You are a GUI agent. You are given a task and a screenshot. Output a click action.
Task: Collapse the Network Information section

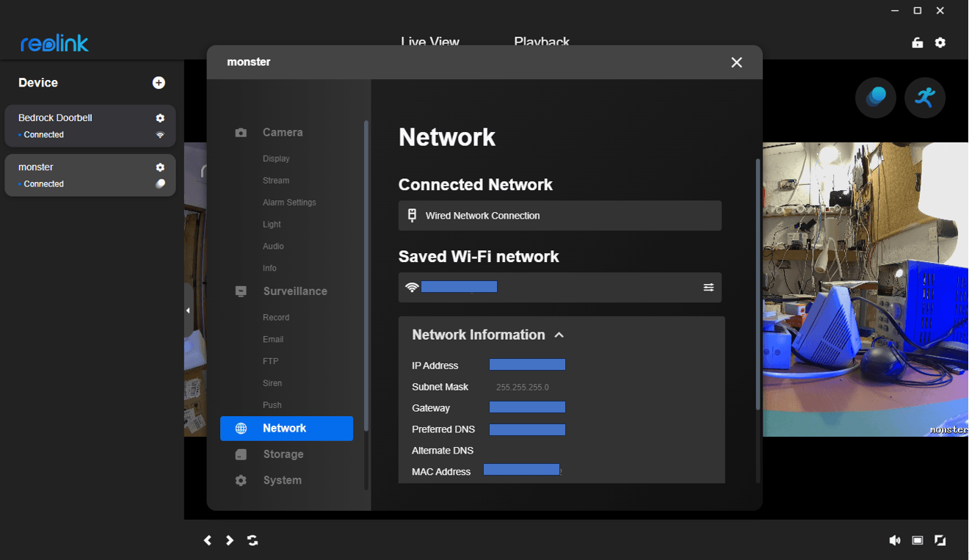click(559, 335)
